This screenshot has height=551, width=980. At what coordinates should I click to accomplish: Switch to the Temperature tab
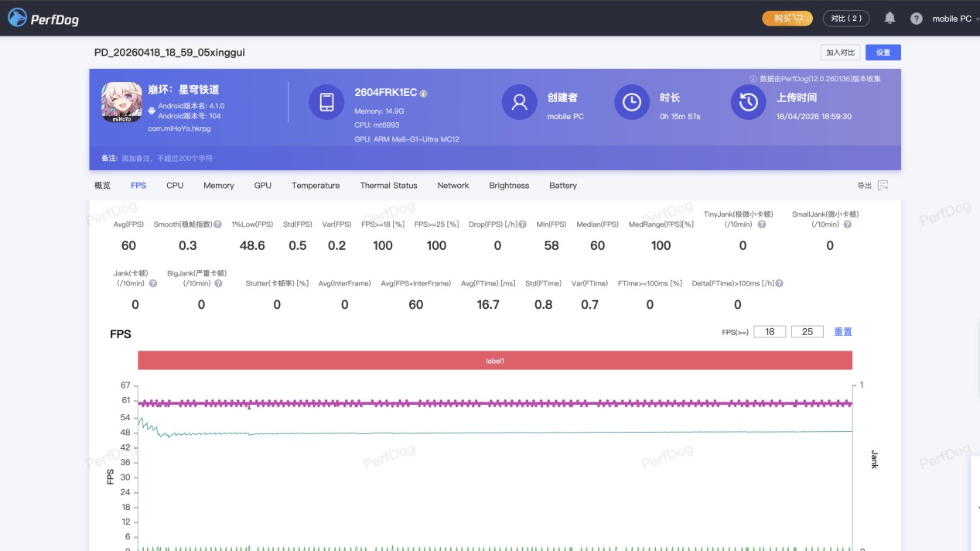click(x=316, y=186)
